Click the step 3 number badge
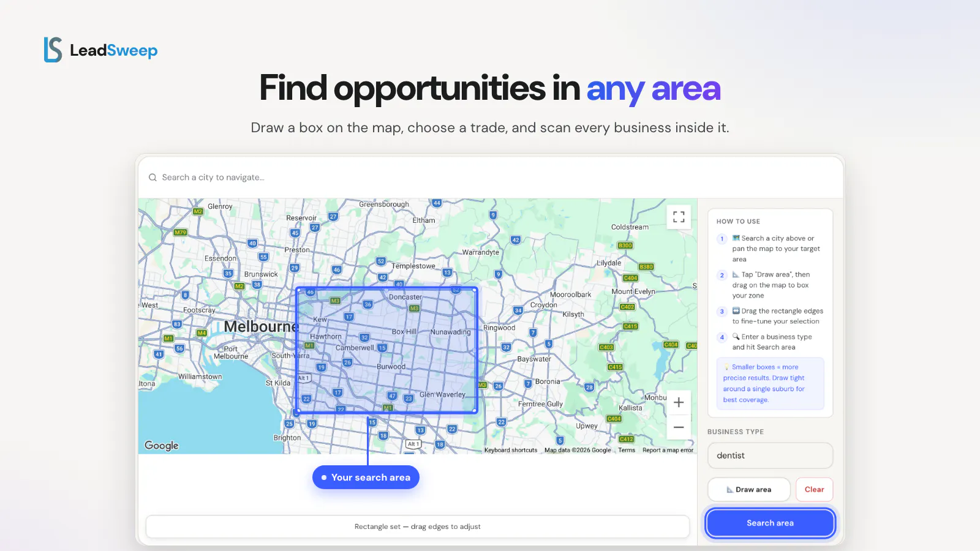The width and height of the screenshot is (980, 551). [x=722, y=311]
